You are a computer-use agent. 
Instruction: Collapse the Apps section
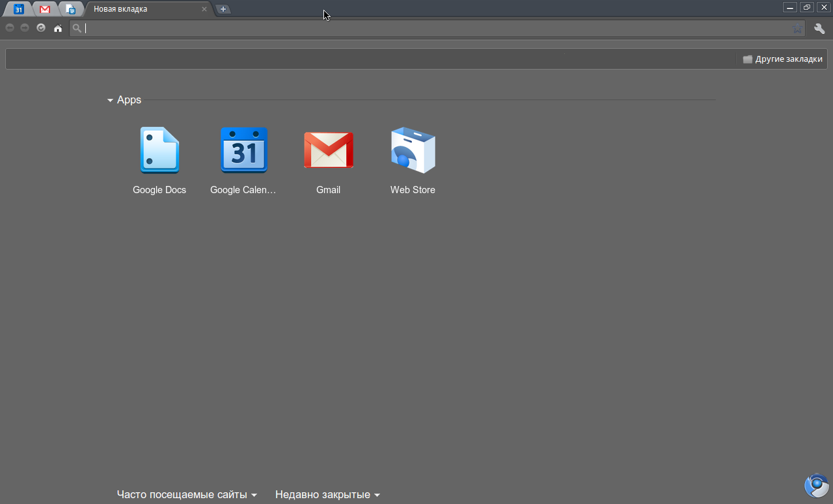(x=111, y=100)
